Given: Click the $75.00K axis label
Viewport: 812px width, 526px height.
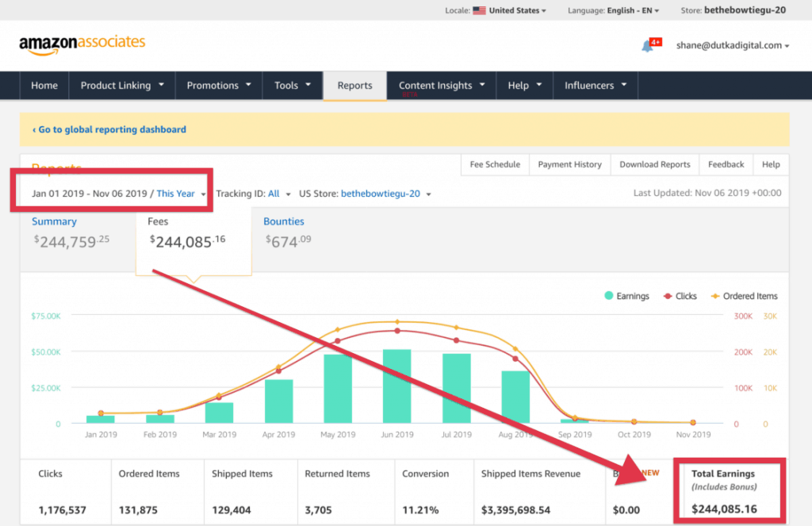Looking at the screenshot, I should (x=45, y=316).
